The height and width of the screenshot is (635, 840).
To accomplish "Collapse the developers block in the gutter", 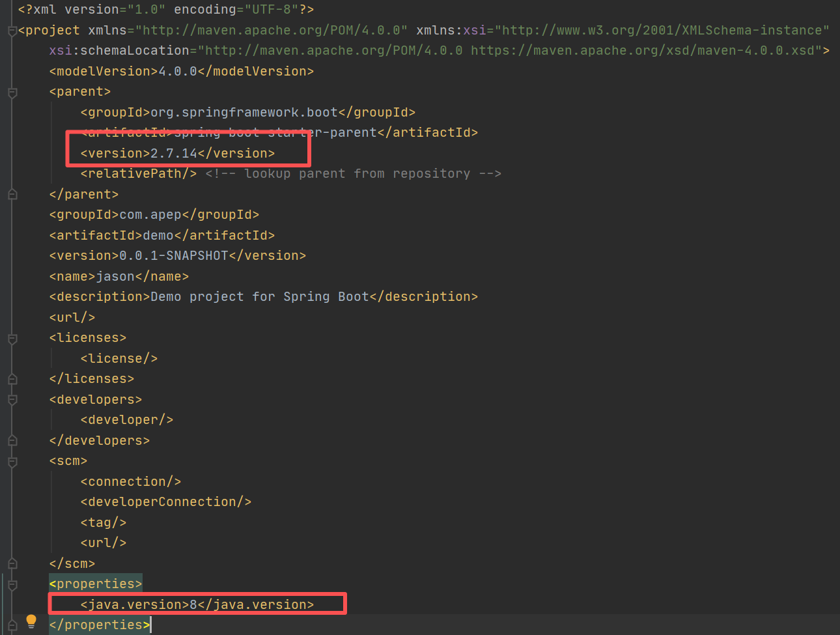I will (x=12, y=399).
